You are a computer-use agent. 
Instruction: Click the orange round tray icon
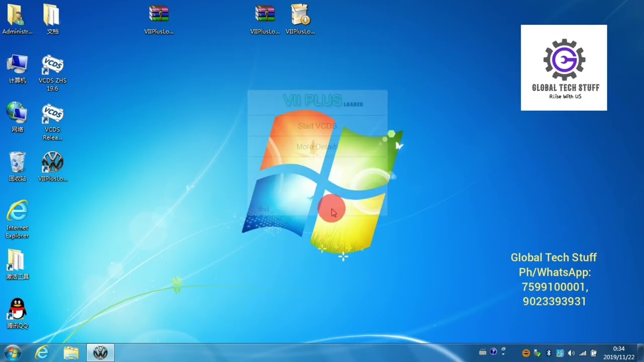[x=526, y=353]
